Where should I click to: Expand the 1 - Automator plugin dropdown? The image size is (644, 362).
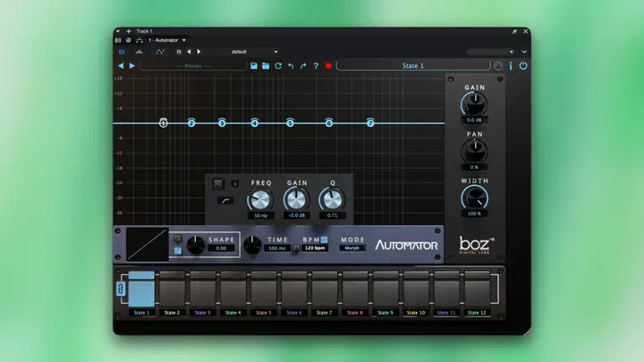point(166,40)
